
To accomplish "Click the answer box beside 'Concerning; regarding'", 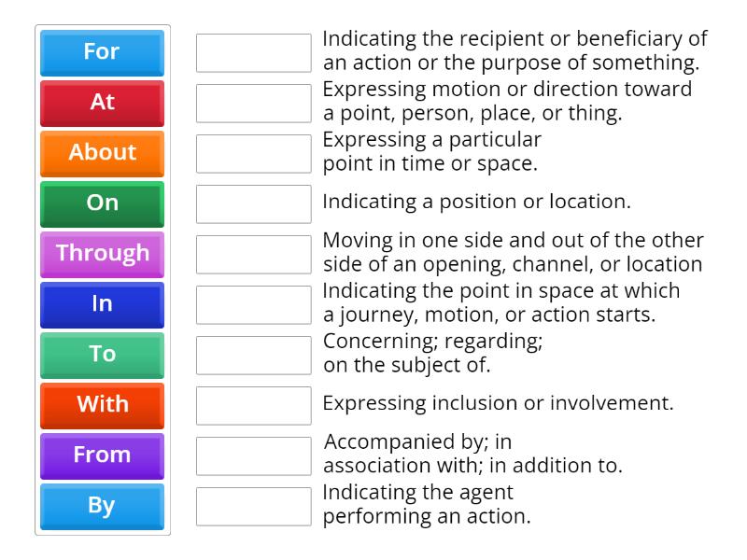I will point(254,355).
